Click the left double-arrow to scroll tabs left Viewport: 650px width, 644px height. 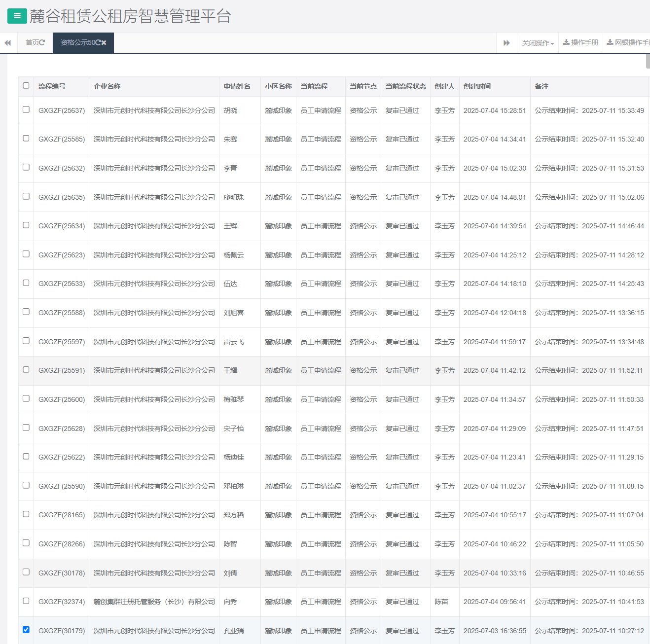coord(7,42)
